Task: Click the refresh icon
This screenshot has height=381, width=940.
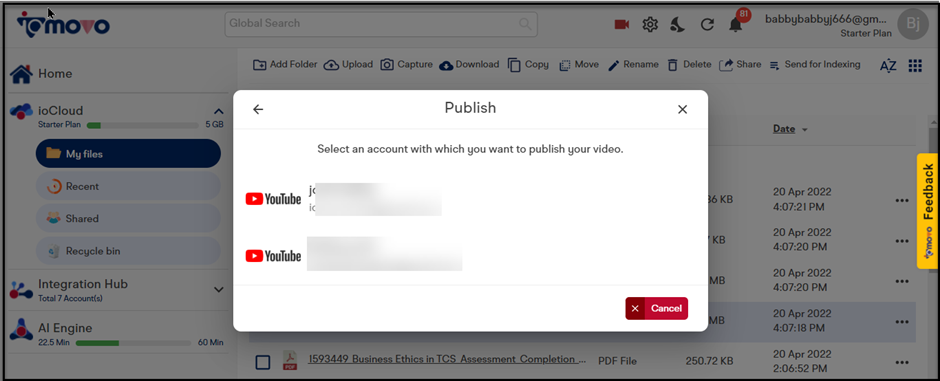Action: [707, 25]
